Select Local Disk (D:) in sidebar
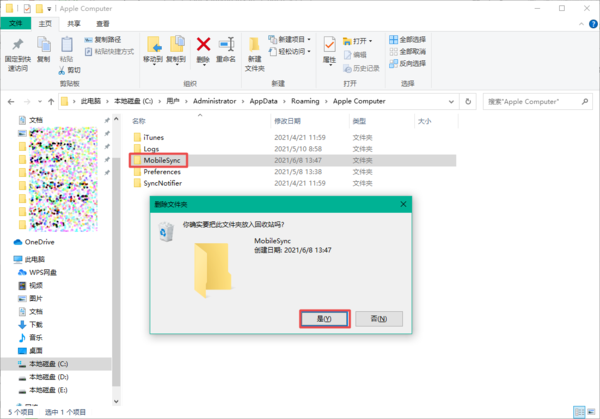 tap(44, 377)
